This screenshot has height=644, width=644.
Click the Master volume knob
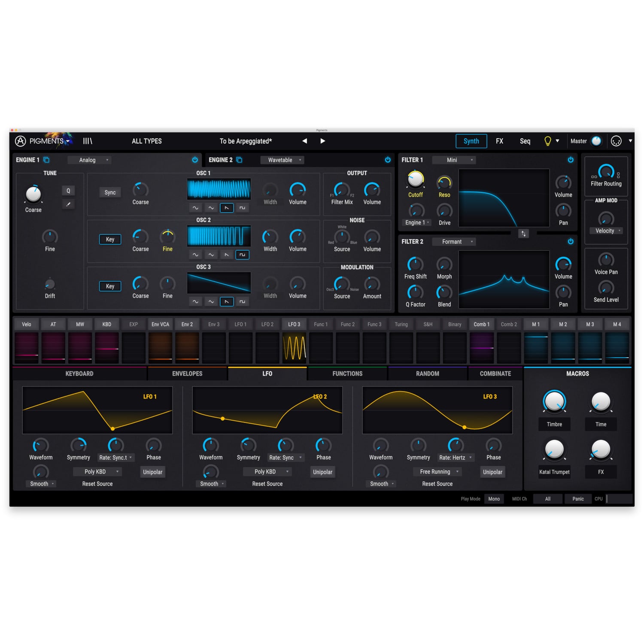(596, 141)
